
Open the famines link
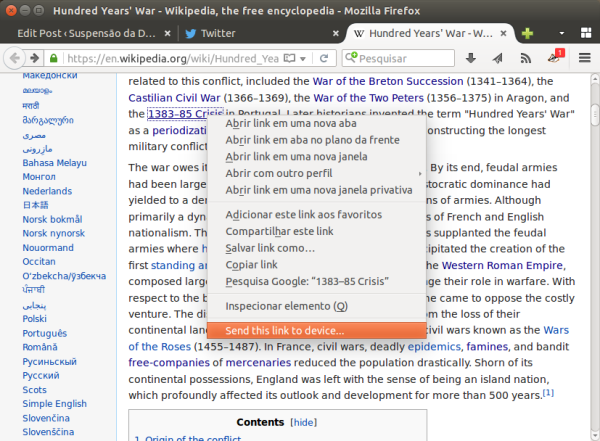487,346
